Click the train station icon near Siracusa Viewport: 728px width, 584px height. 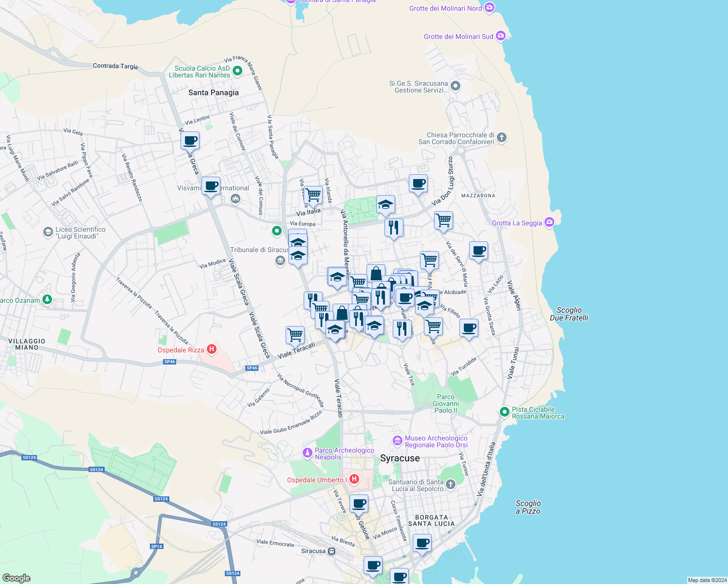(x=331, y=550)
